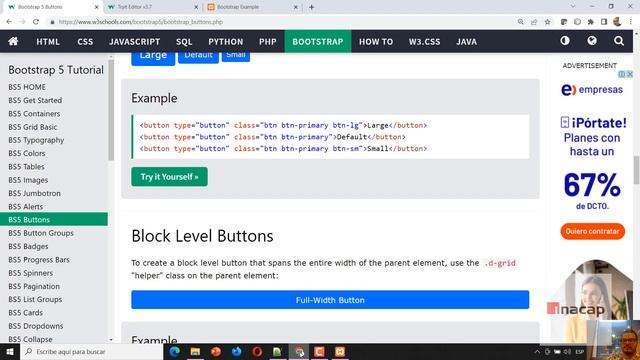Open a new browser tab
The image size is (640, 360).
click(x=311, y=7)
